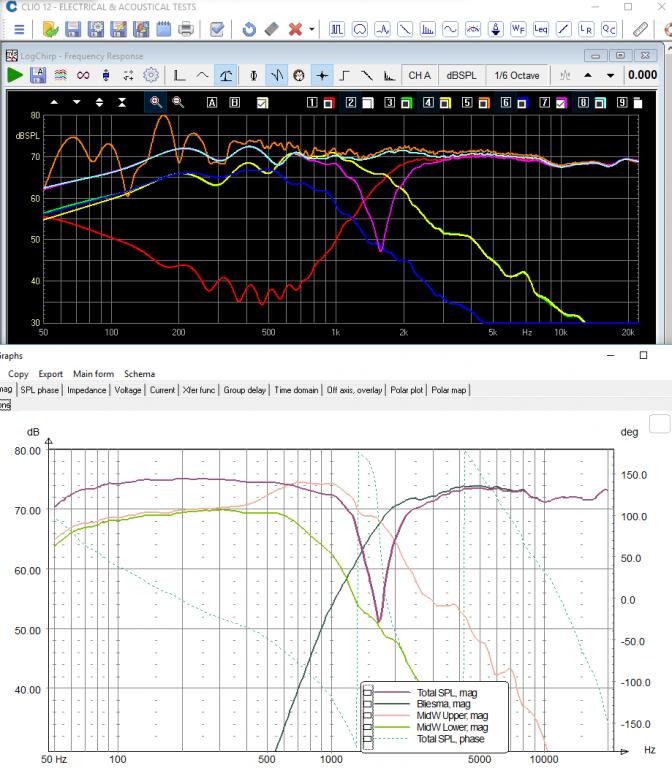Store overlay slot number 9

point(622,102)
